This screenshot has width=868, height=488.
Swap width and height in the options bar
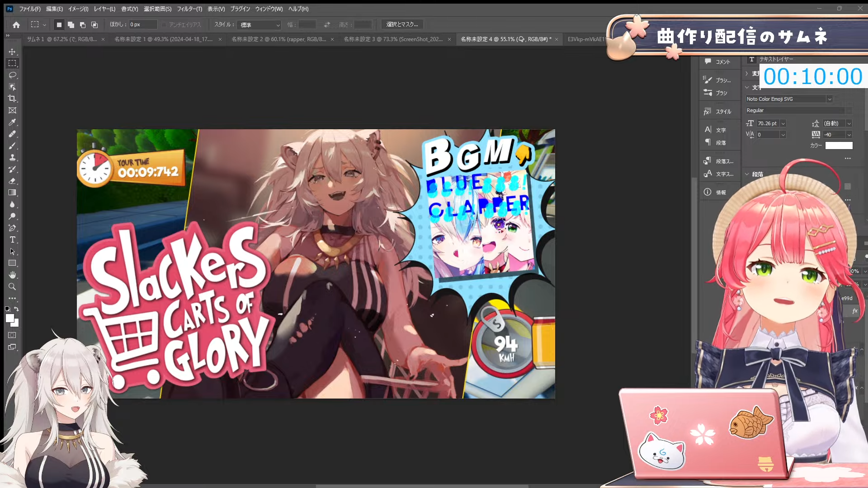pos(327,24)
